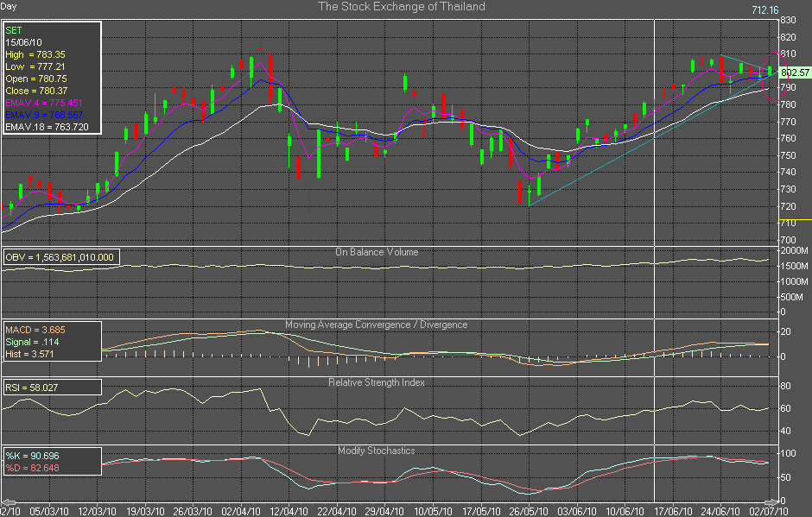Select the "Moving Average Convergence / Divergence" title
This screenshot has width=812, height=517.
[377, 325]
